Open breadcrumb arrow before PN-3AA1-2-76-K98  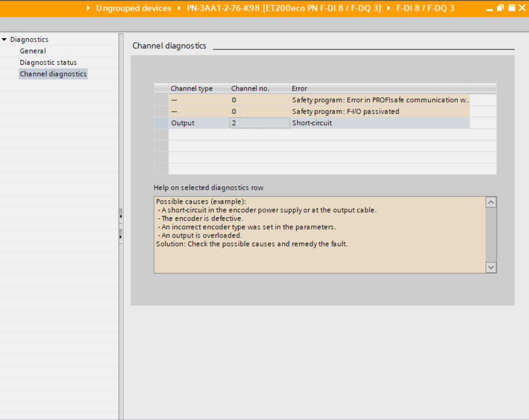[x=179, y=8]
